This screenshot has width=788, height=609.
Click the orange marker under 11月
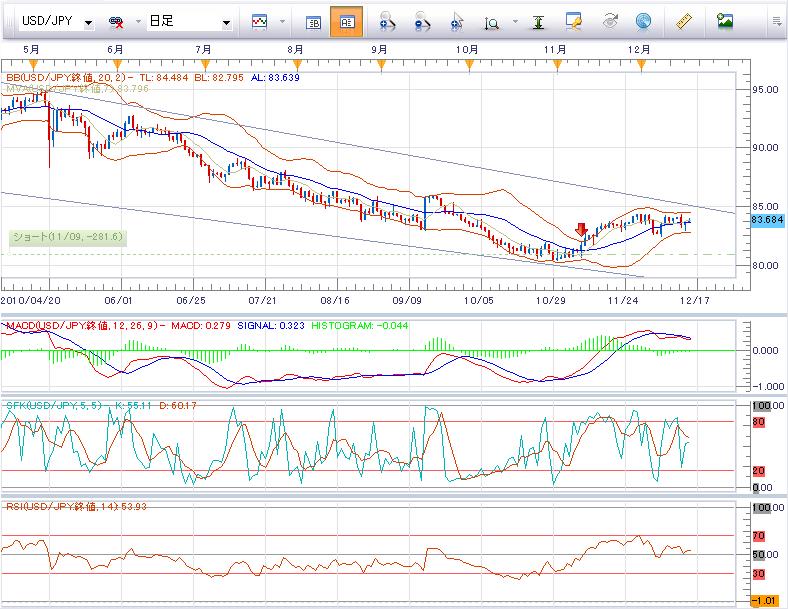557,64
